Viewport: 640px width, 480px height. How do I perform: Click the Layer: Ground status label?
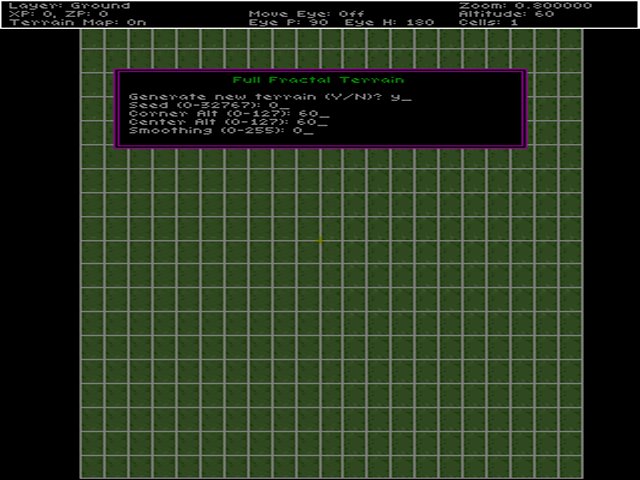coord(69,6)
